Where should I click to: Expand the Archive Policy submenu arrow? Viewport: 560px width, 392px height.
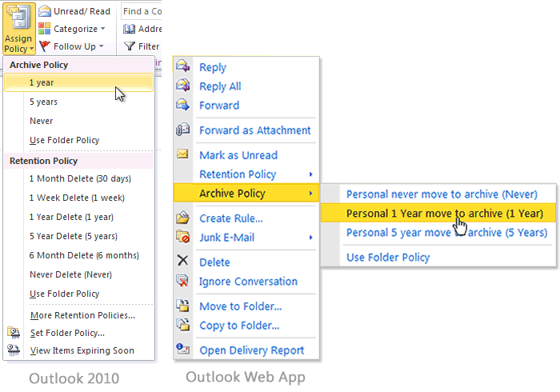coord(311,194)
